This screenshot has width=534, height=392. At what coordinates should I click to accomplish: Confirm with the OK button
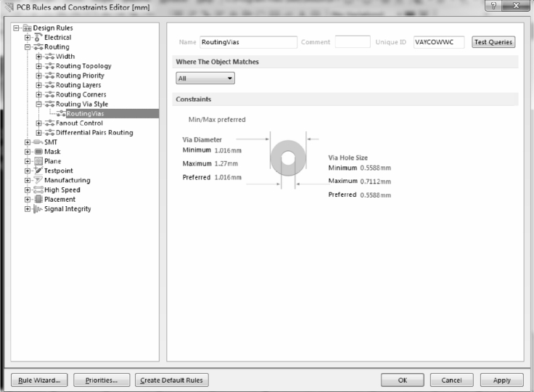[403, 380]
